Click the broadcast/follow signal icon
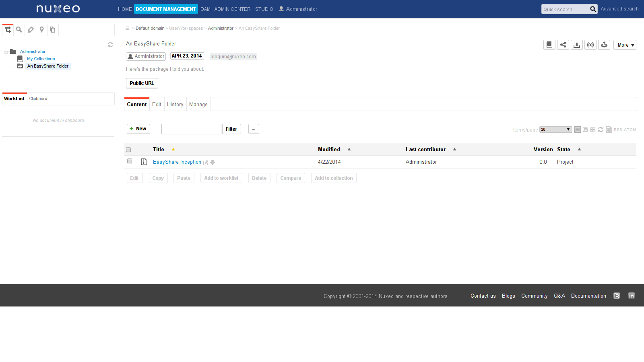 click(x=590, y=45)
